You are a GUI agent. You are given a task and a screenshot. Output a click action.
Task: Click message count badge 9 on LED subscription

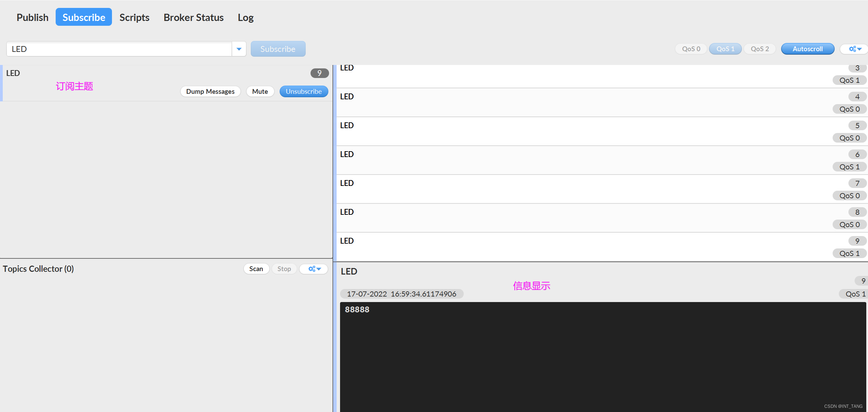click(x=319, y=73)
